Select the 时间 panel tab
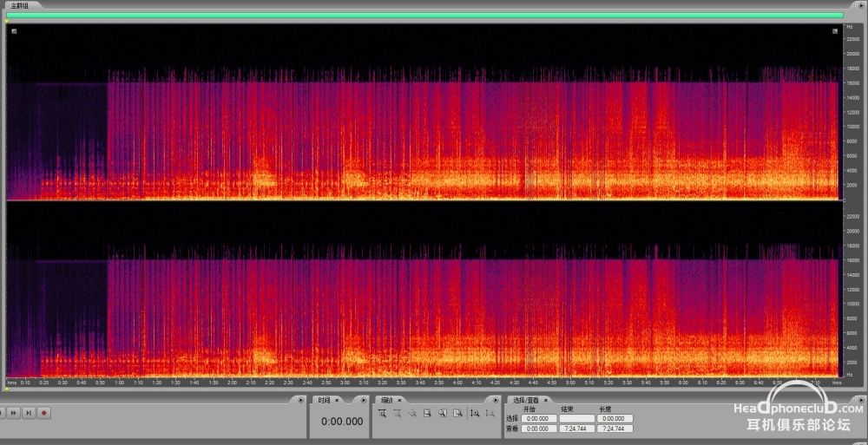The image size is (868, 445). click(x=324, y=400)
